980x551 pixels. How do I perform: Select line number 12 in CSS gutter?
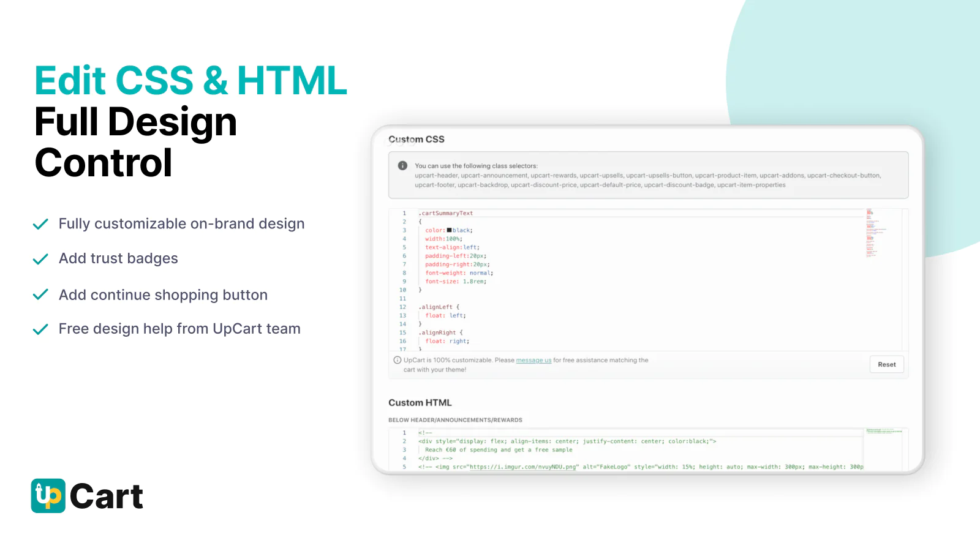[402, 307]
